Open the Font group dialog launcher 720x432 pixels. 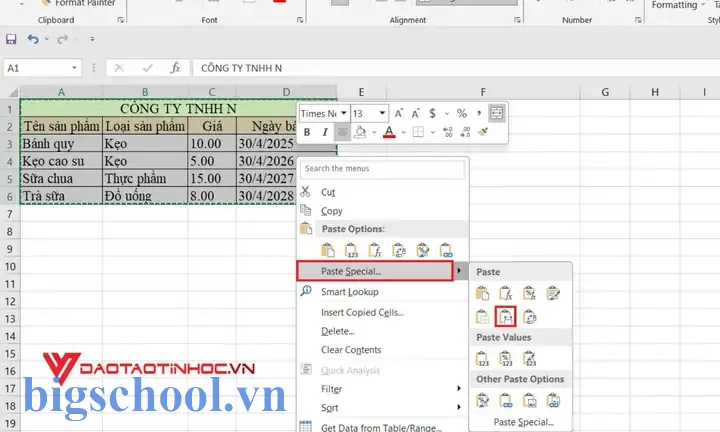tap(300, 20)
